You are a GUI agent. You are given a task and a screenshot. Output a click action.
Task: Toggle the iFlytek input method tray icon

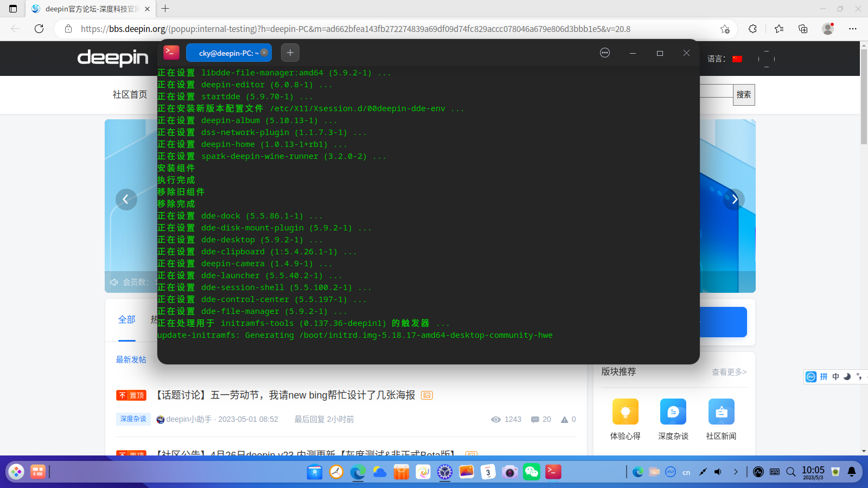[x=671, y=471]
